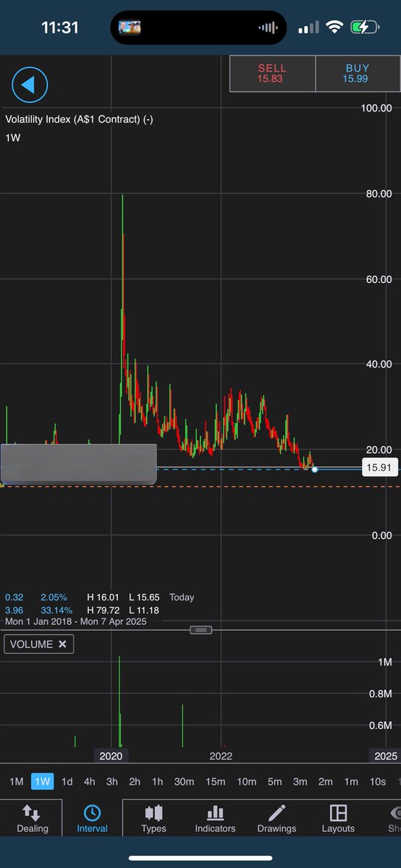Image resolution: width=401 pixels, height=868 pixels.
Task: Select the 1M monthly interval
Action: [x=16, y=781]
